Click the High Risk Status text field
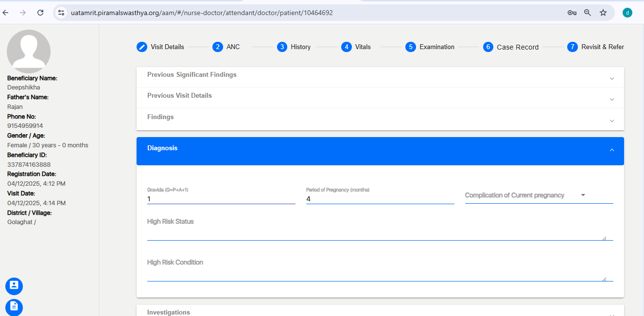The width and height of the screenshot is (644, 316). point(380,233)
